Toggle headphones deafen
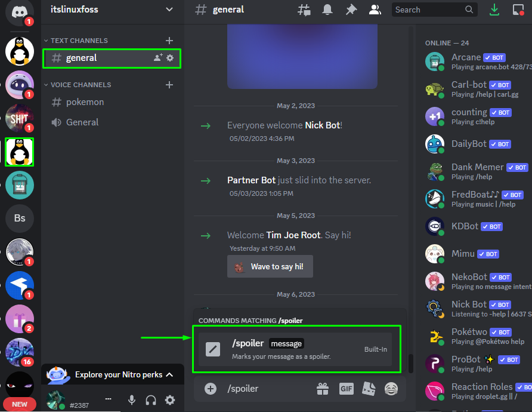The width and height of the screenshot is (532, 412). click(151, 400)
